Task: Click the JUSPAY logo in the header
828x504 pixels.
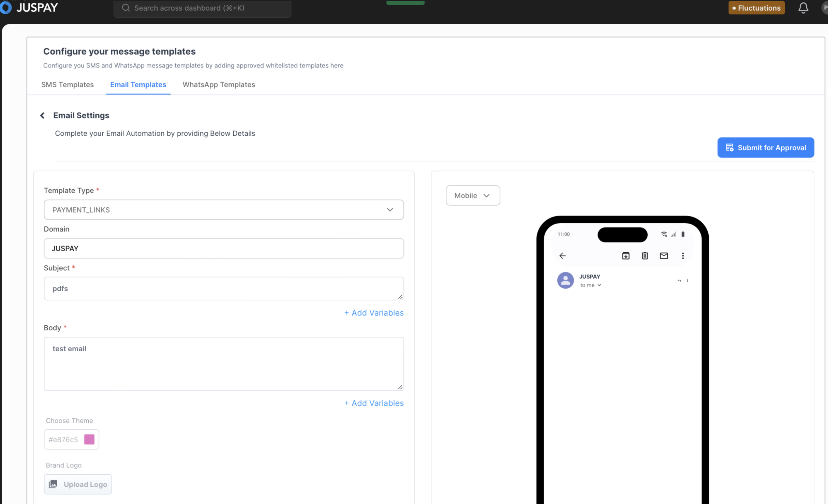Action: click(x=30, y=8)
